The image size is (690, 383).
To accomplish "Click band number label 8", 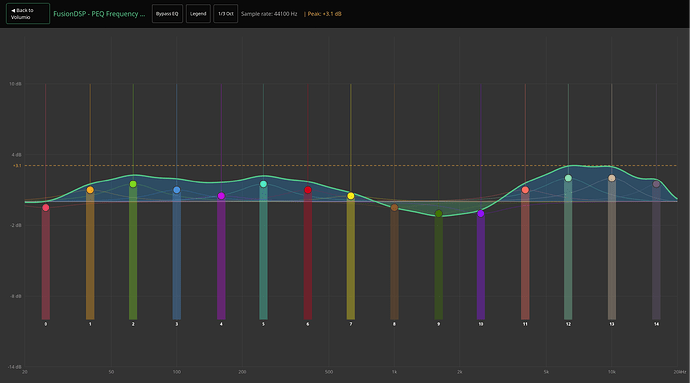I will tap(394, 324).
